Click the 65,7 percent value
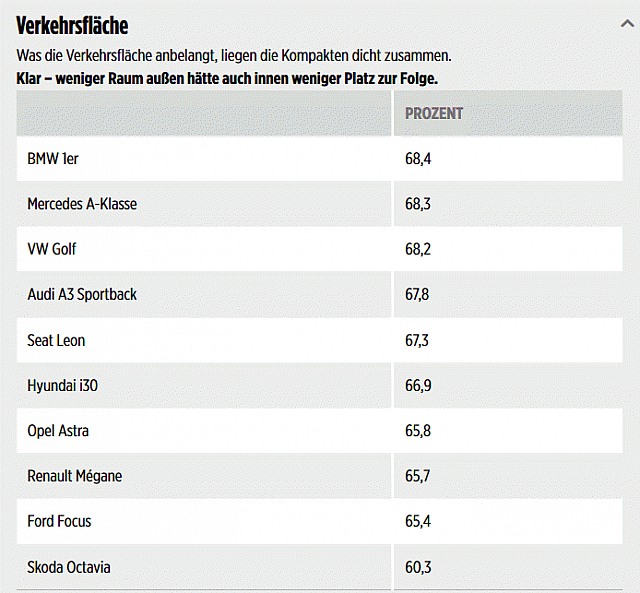This screenshot has height=593, width=640. tap(418, 476)
